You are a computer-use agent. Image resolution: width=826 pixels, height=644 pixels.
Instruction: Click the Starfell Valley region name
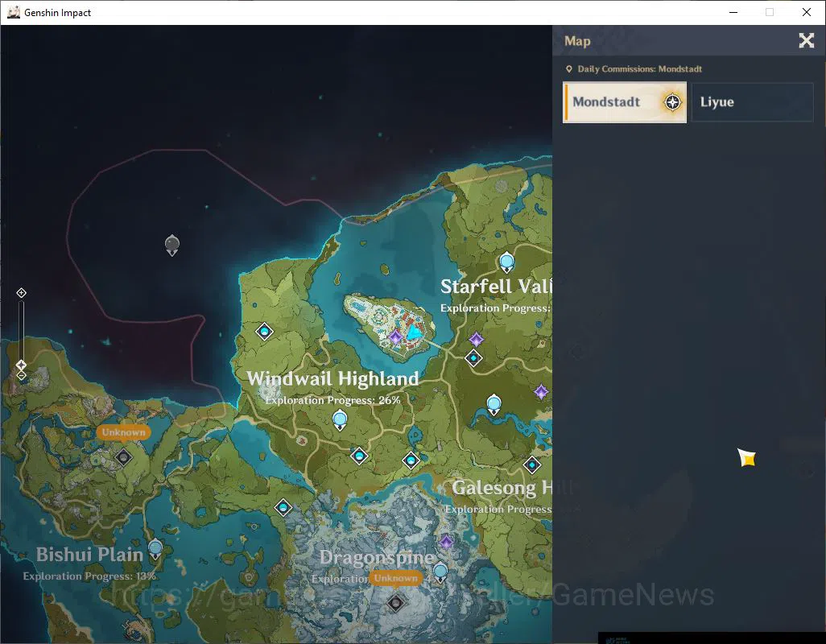click(x=496, y=287)
